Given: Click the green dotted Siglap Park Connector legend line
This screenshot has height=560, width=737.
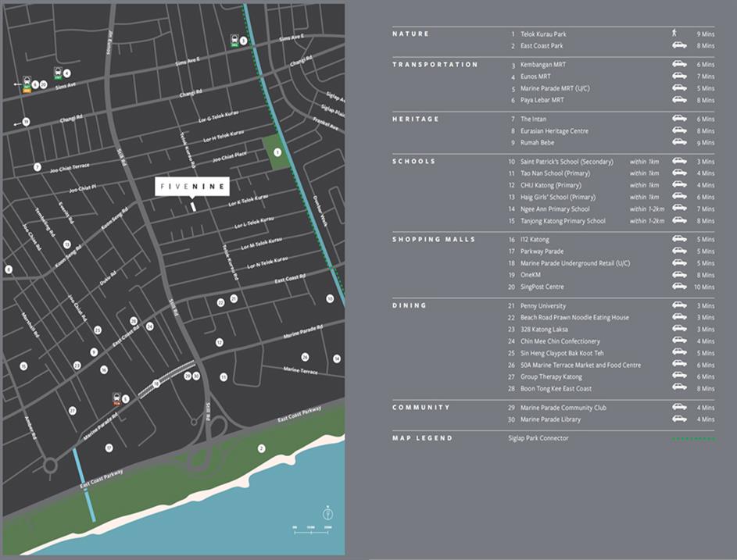Looking at the screenshot, I should (x=692, y=439).
